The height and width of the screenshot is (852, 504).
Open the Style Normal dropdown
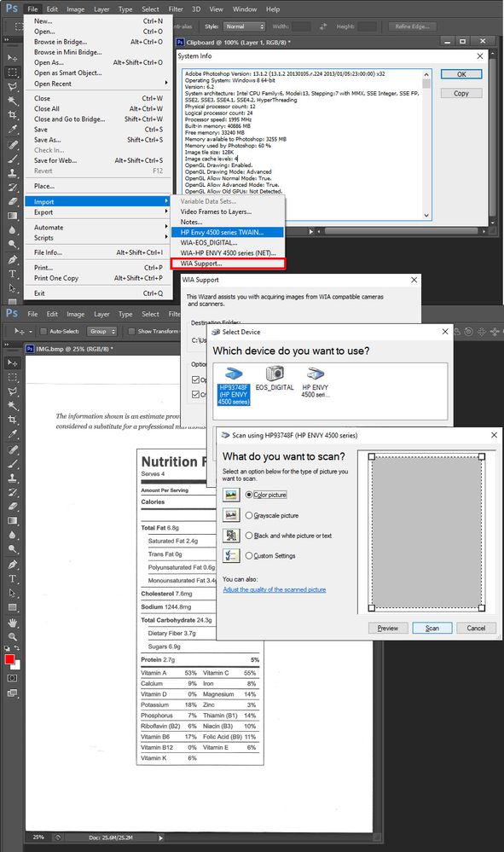pyautogui.click(x=244, y=26)
